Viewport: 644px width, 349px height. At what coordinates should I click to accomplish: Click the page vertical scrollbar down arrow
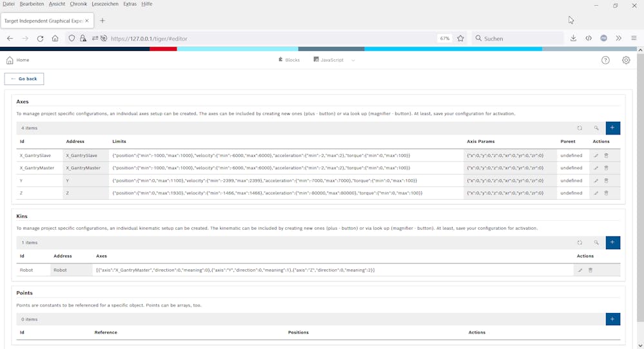pyautogui.click(x=639, y=345)
